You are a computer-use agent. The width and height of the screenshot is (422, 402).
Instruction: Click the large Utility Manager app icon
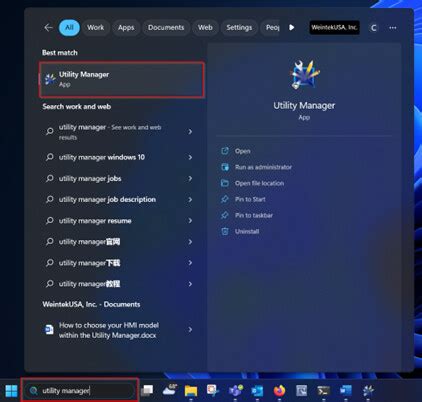[x=304, y=75]
